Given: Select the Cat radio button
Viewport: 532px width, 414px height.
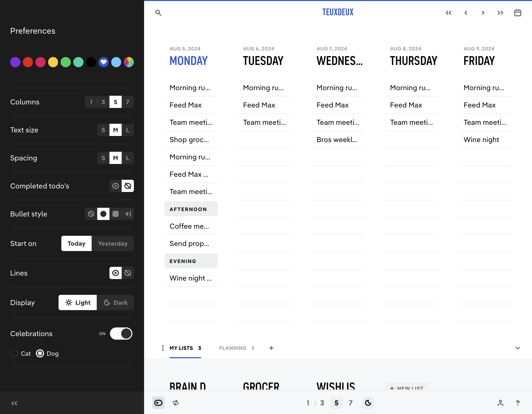Looking at the screenshot, I should [x=14, y=353].
